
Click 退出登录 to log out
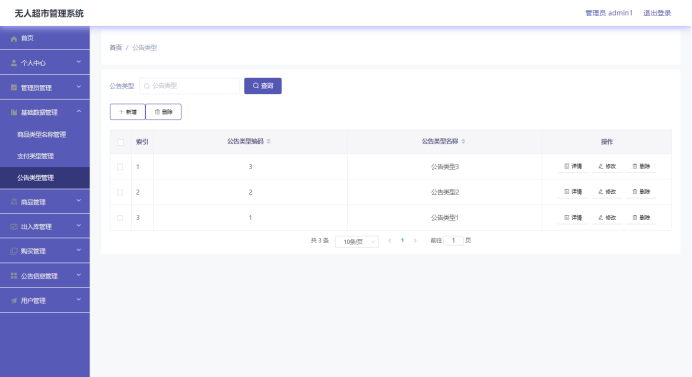[x=657, y=13]
